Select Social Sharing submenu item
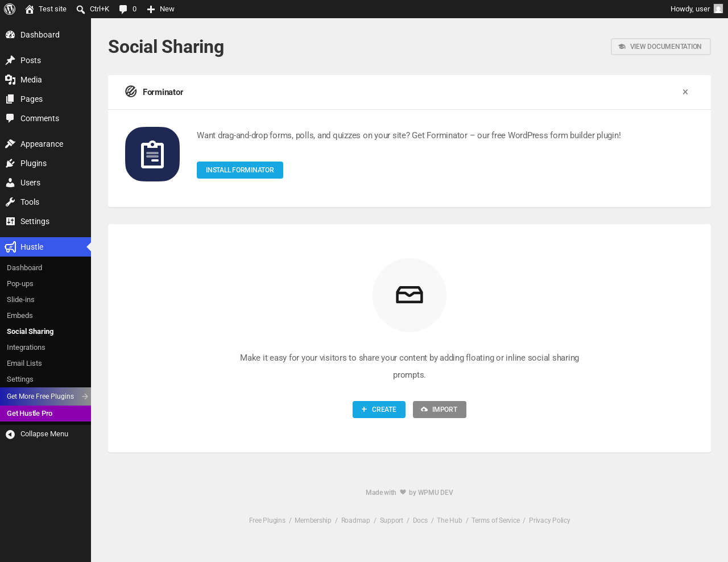This screenshot has width=728, height=562. pos(30,332)
